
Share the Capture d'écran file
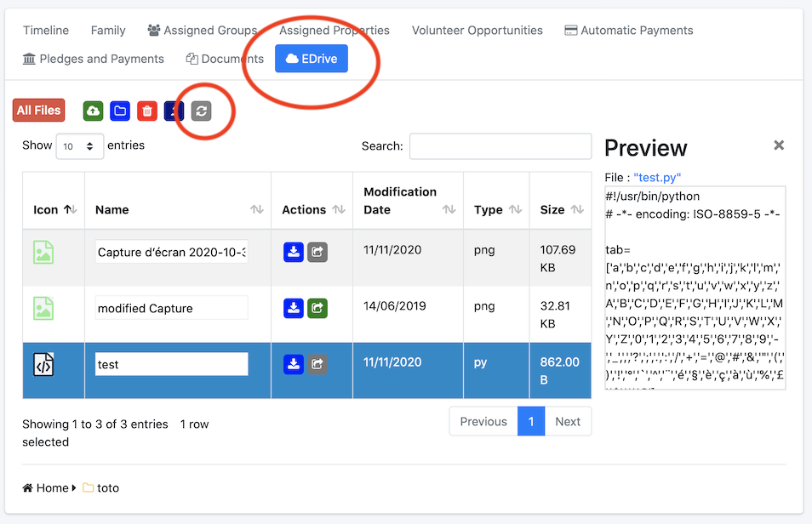(317, 252)
